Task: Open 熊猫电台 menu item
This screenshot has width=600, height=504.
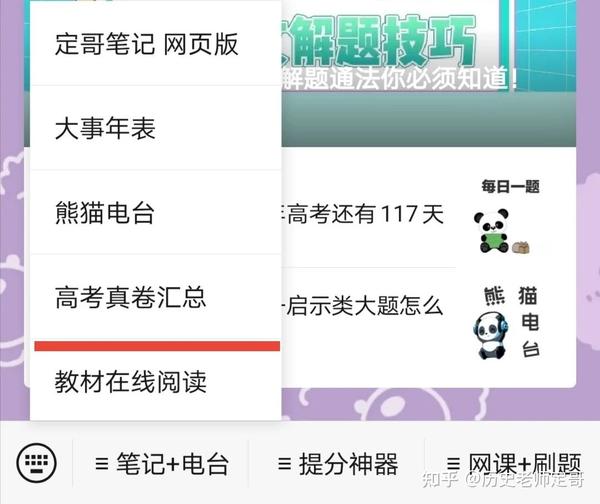Action: [156, 212]
